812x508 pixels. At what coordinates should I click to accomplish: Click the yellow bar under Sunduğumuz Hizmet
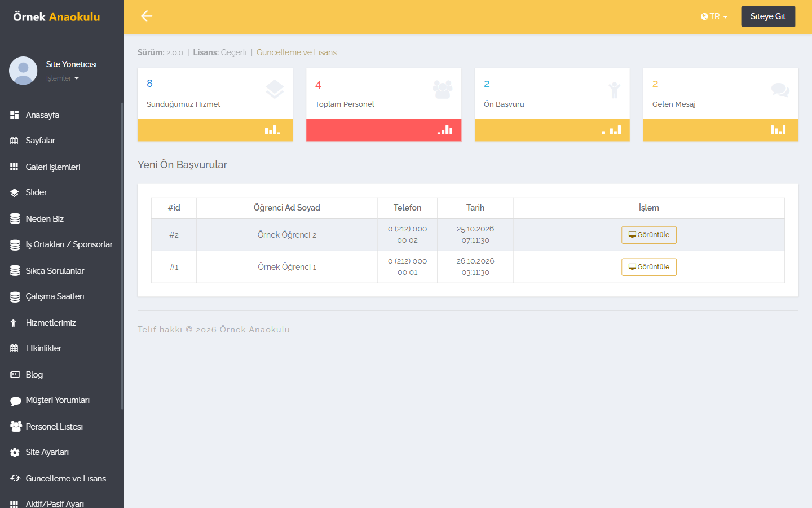(x=215, y=130)
